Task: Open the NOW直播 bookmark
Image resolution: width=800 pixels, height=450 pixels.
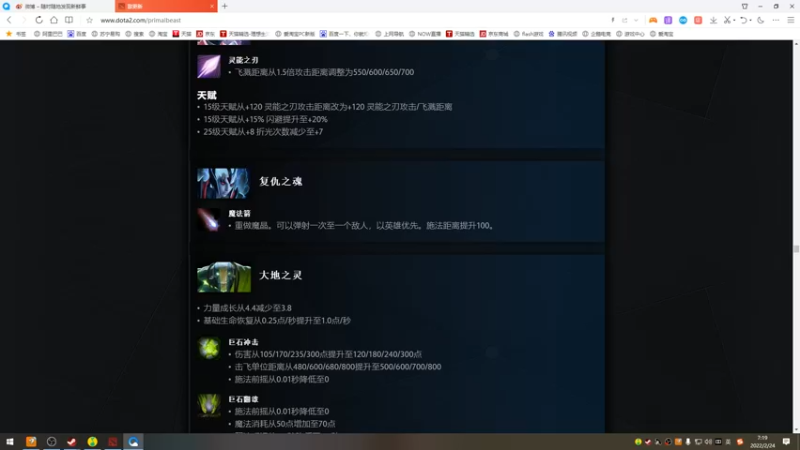Action: click(425, 34)
